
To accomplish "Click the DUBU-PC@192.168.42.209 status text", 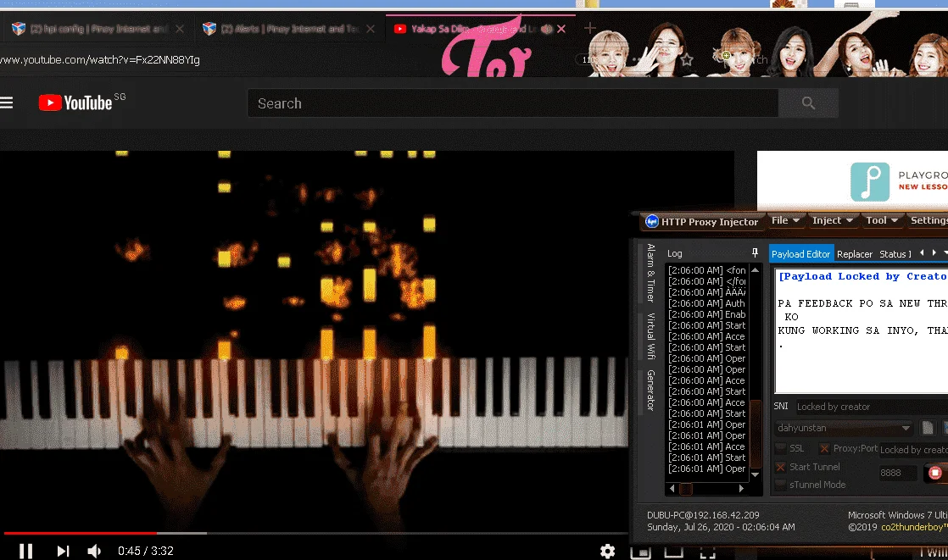I will [x=703, y=515].
